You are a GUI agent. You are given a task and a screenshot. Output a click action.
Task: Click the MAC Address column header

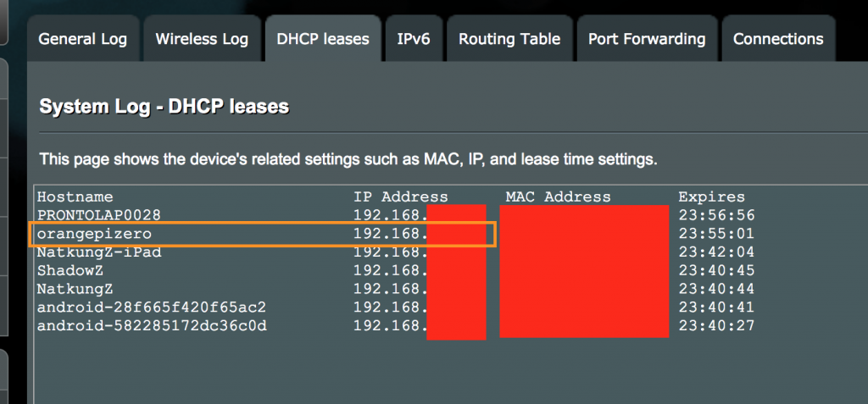coord(558,197)
